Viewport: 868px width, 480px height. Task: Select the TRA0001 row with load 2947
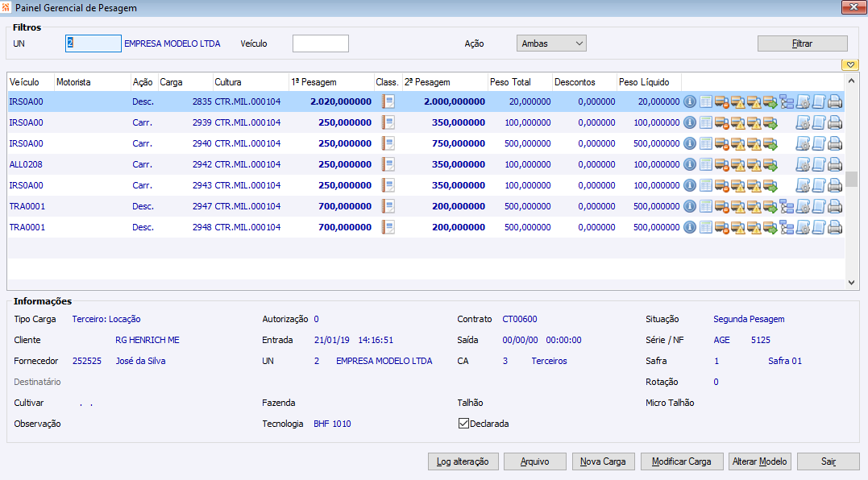27,206
